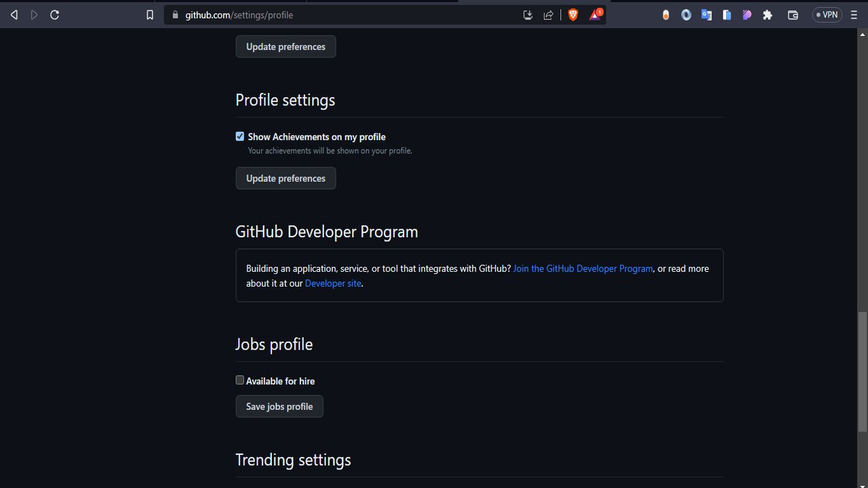Open the Brave Wallet icon
The width and height of the screenshot is (868, 488).
pos(793,15)
